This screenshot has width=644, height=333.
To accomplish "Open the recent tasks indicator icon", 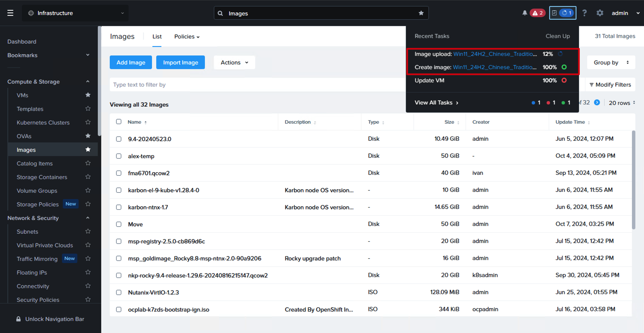I will coord(562,13).
